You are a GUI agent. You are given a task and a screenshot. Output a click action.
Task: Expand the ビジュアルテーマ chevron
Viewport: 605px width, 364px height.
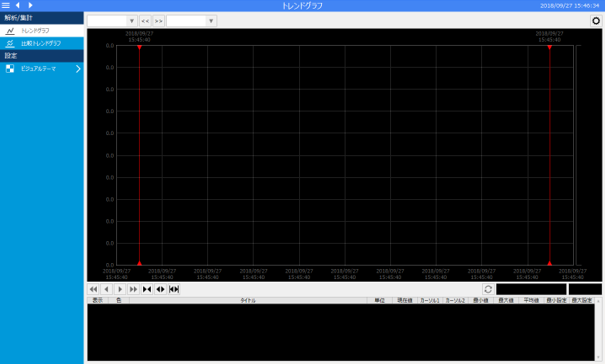tap(78, 69)
